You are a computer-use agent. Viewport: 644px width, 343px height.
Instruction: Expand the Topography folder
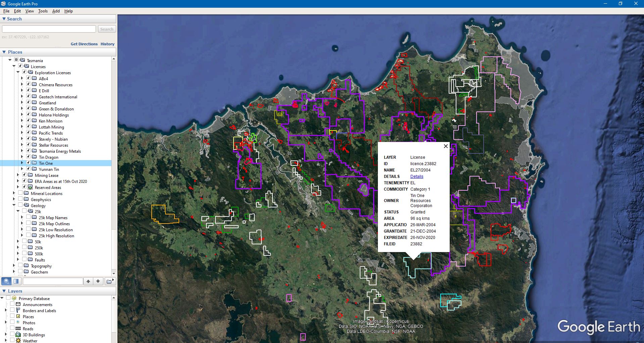[x=14, y=266]
